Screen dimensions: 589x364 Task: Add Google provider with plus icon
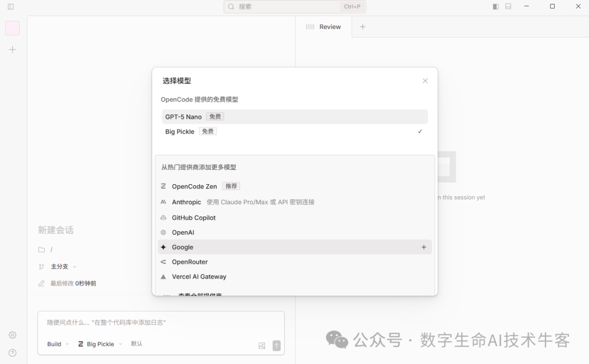click(424, 247)
